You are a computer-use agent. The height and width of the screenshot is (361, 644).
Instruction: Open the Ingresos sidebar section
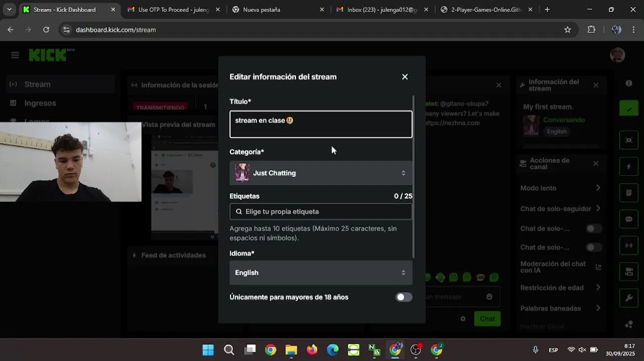60,103
